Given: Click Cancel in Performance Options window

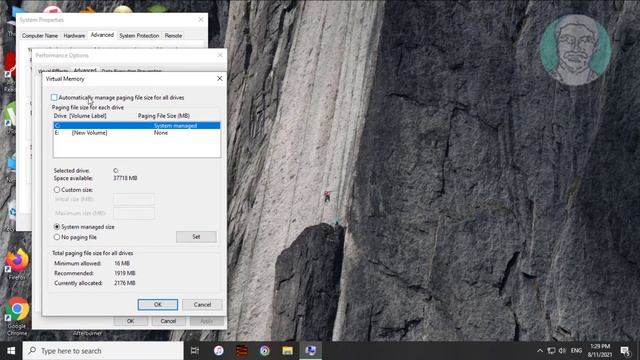Looking at the screenshot, I should click(x=168, y=321).
